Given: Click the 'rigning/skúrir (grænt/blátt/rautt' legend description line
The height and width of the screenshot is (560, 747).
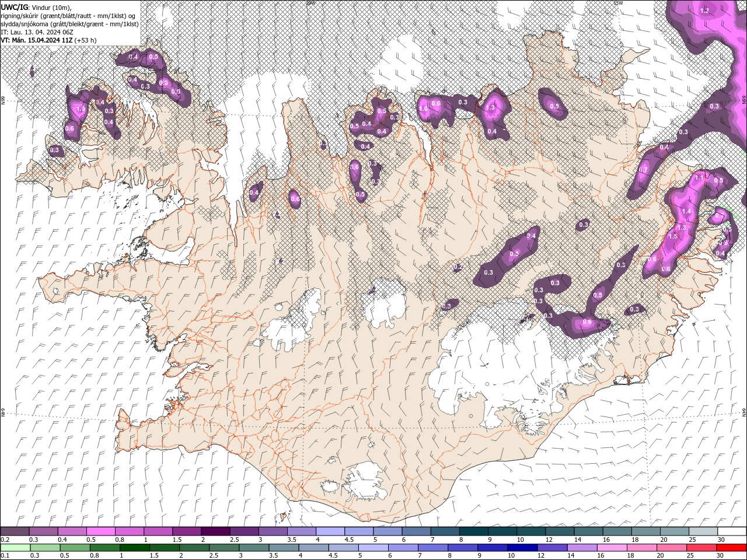Looking at the screenshot, I should coord(68,15).
